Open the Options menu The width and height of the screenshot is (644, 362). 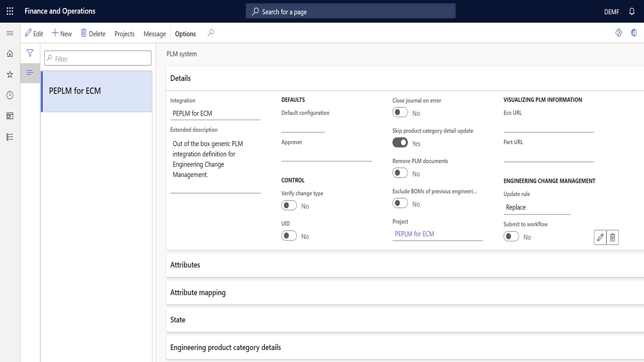(185, 34)
